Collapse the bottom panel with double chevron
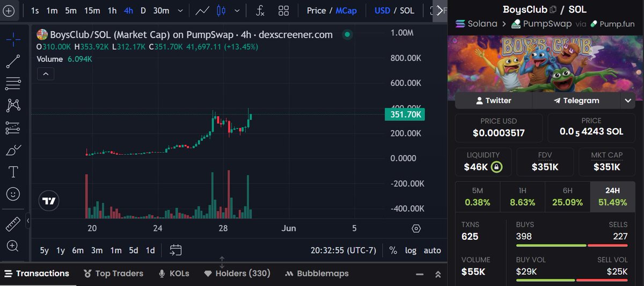The image size is (644, 286). (438, 274)
